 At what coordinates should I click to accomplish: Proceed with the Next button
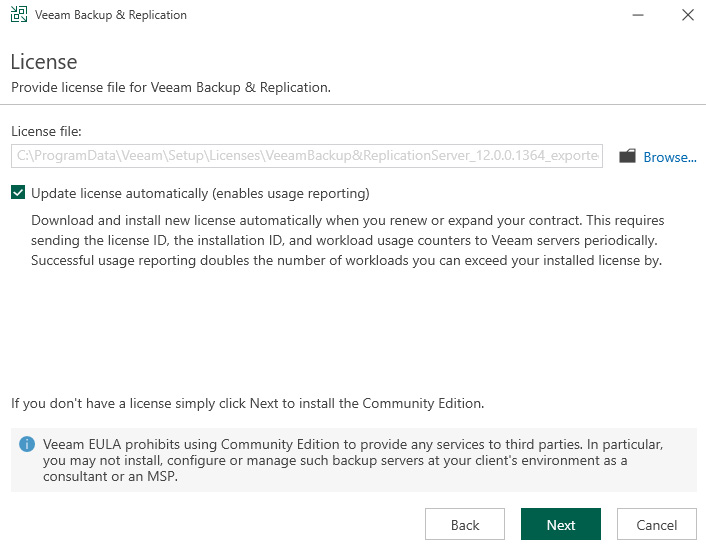pos(561,524)
